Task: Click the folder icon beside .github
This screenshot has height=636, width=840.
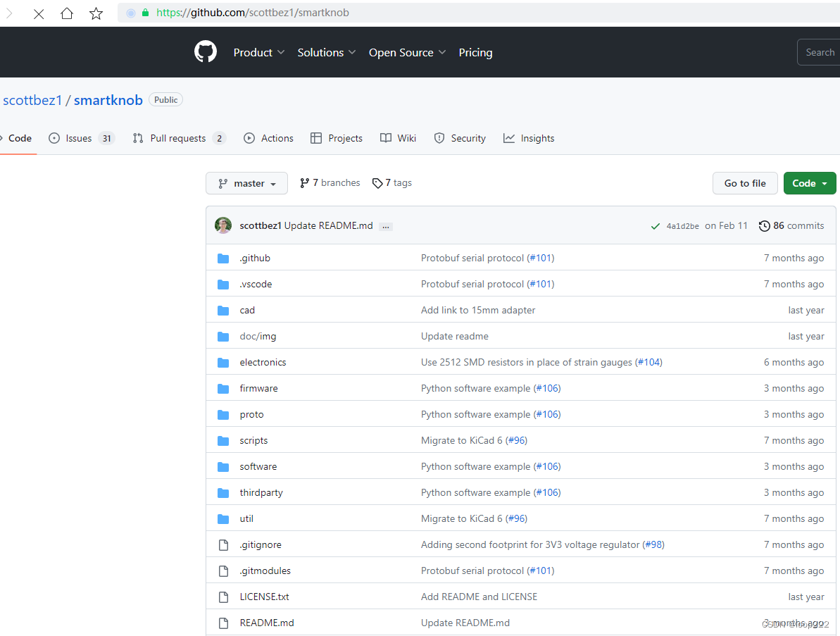Action: (223, 258)
